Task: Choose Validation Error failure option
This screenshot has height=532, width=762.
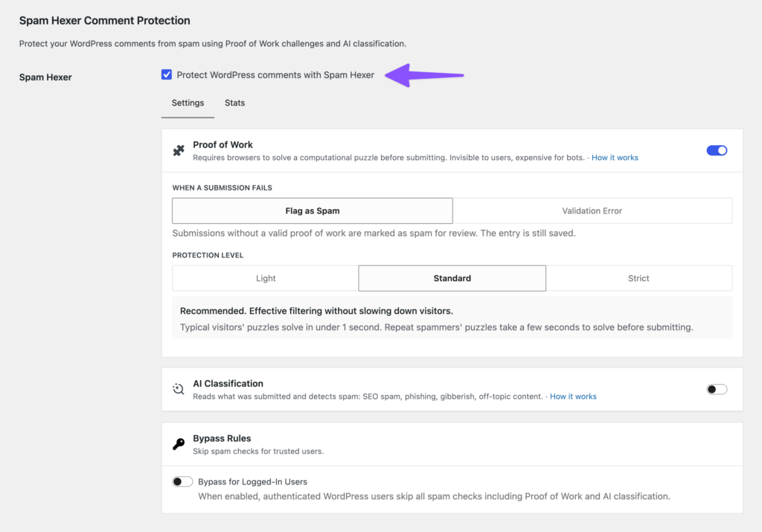Action: [592, 211]
